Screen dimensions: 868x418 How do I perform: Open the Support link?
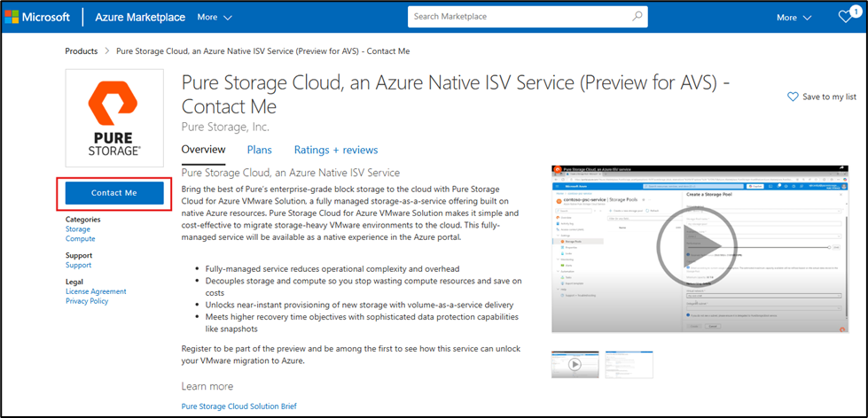79,265
